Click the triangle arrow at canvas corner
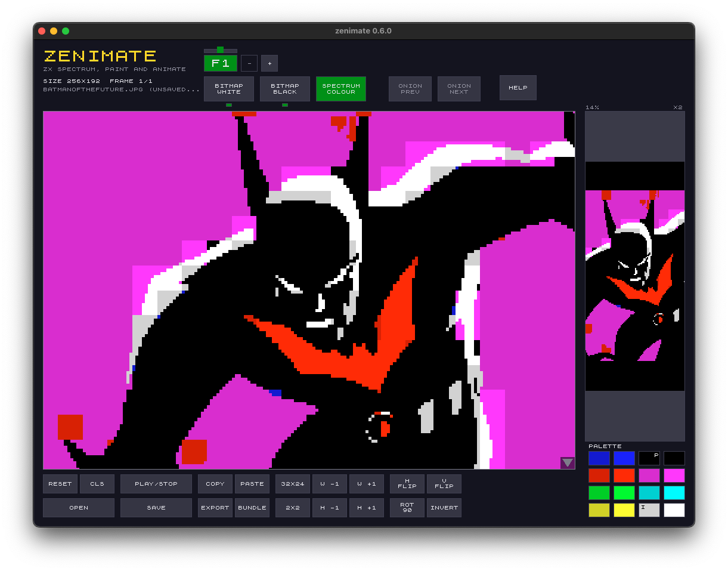 coord(568,462)
